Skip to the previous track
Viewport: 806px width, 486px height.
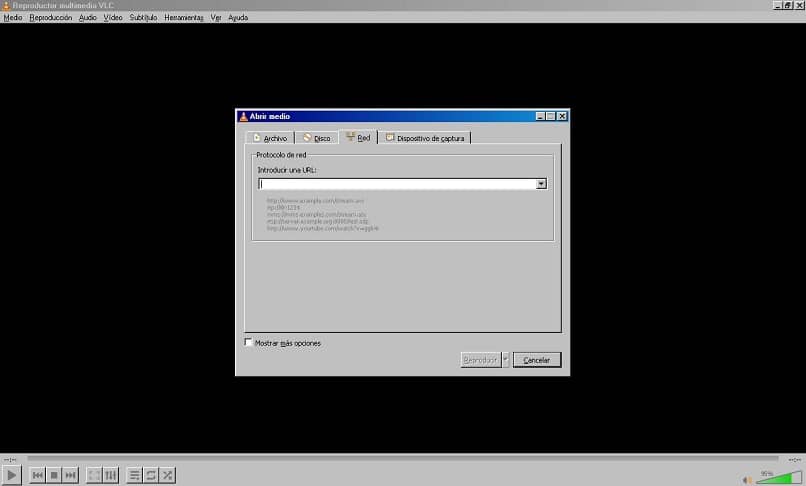38,475
